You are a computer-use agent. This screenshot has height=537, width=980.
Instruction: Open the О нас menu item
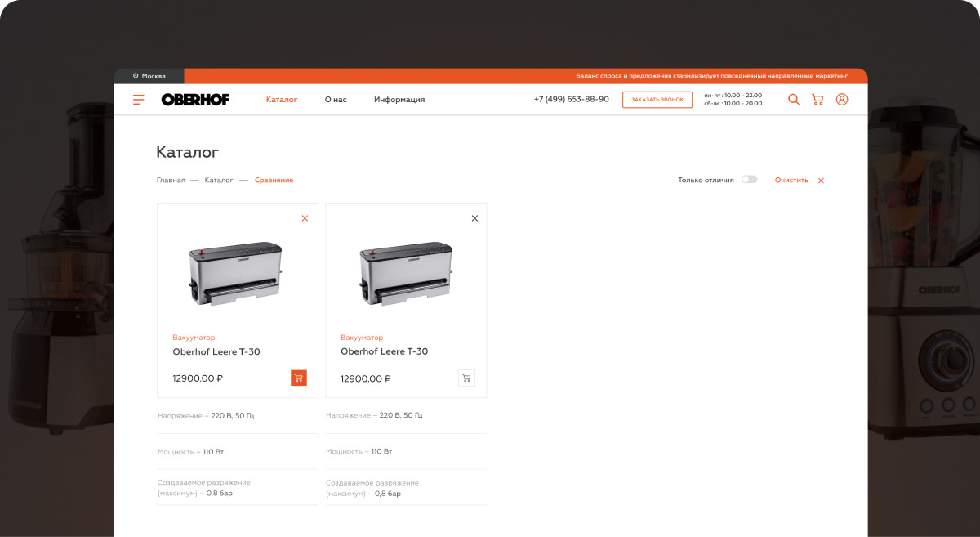[x=336, y=100]
